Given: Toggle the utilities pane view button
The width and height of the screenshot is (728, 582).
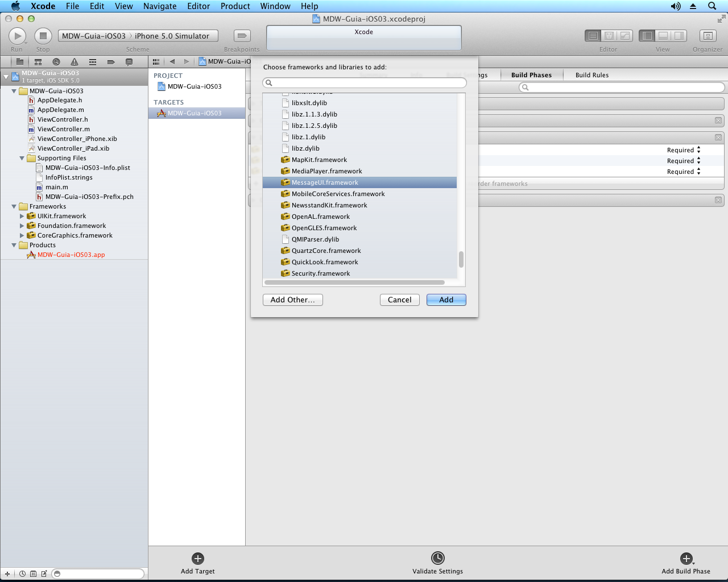Looking at the screenshot, I should click(x=678, y=36).
